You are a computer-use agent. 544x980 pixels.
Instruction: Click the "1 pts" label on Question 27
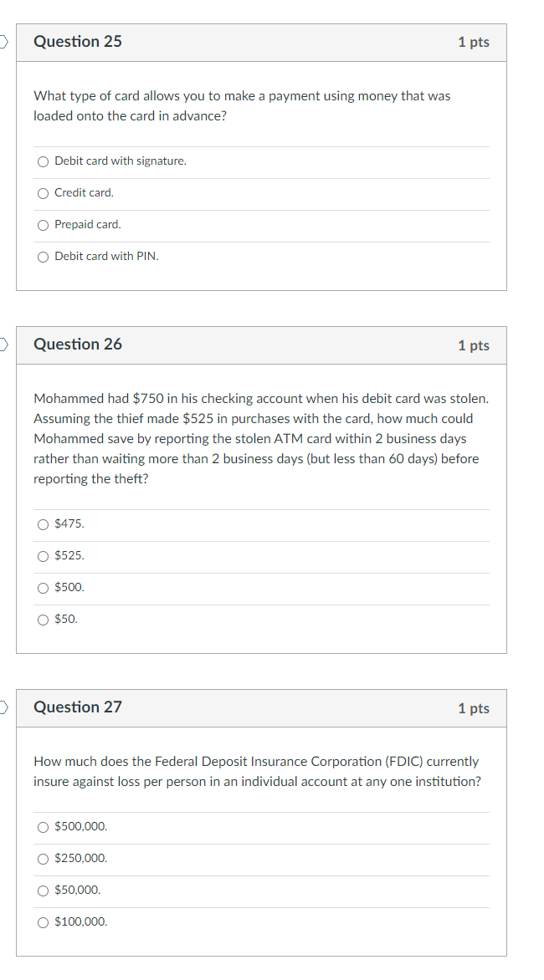(x=475, y=707)
